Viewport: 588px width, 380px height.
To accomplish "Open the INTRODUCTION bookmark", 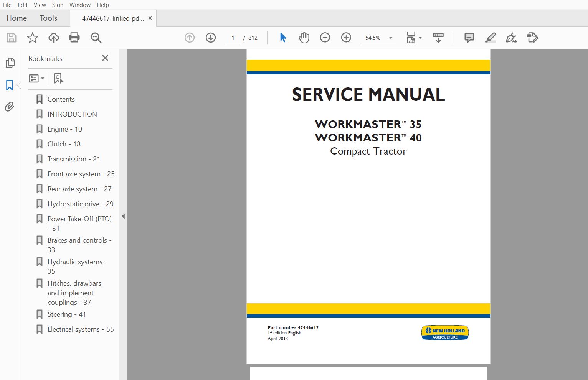I will [72, 114].
